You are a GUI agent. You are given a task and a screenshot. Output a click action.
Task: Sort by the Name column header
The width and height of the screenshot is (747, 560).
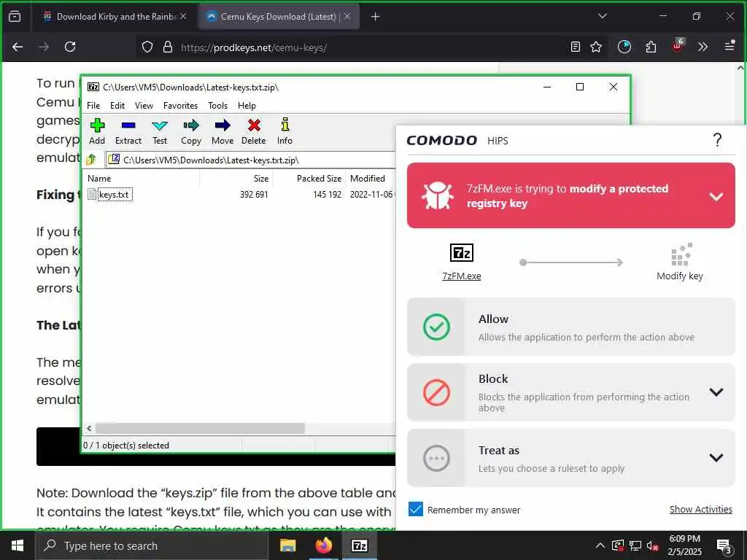142,179
